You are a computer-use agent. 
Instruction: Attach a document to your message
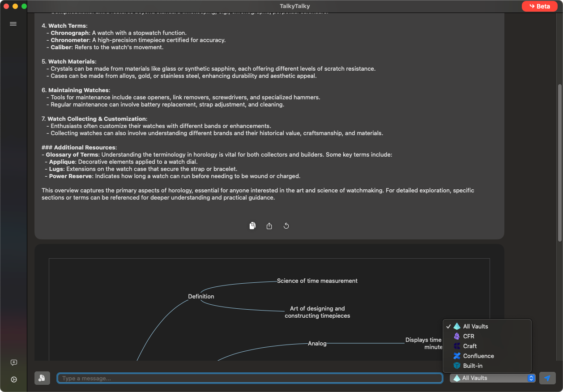tap(42, 378)
